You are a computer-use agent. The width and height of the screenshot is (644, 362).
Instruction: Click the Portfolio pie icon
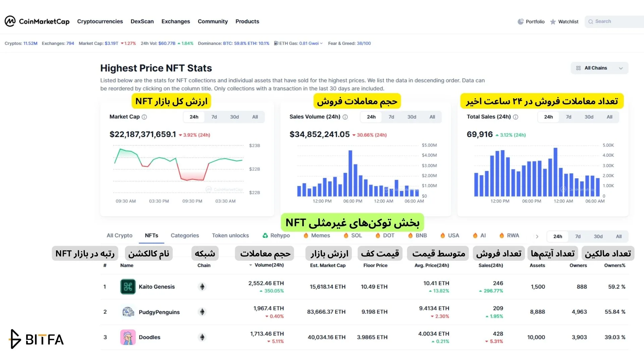(x=521, y=21)
